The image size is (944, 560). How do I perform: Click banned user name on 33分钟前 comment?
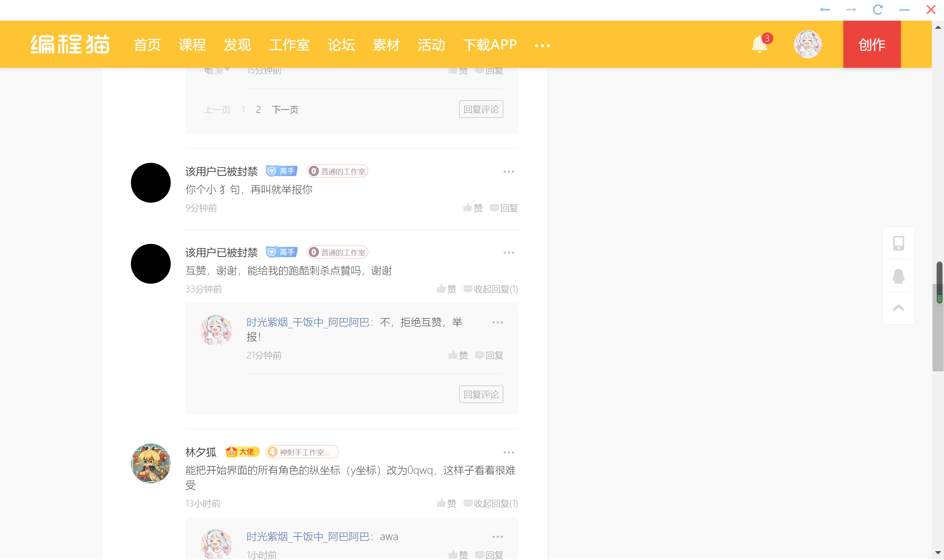pyautogui.click(x=221, y=253)
